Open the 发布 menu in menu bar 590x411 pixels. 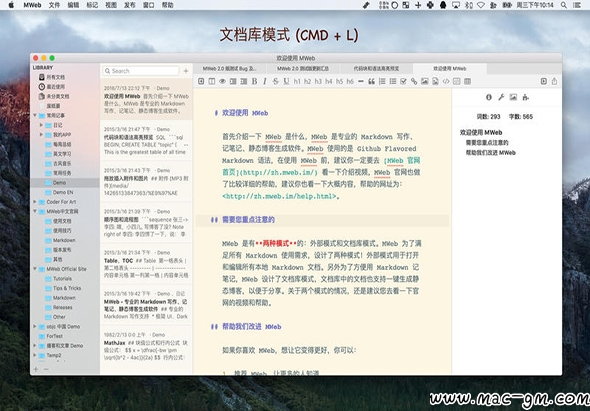130,5
